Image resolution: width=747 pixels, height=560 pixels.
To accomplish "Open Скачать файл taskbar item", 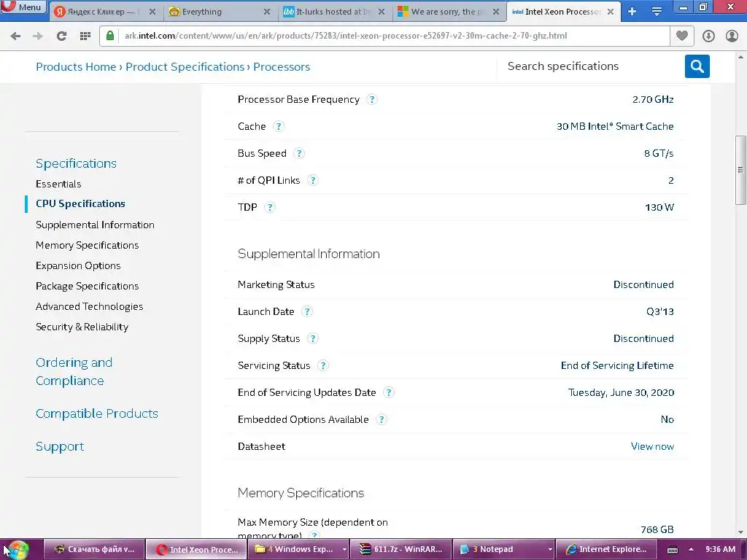I will 93,549.
